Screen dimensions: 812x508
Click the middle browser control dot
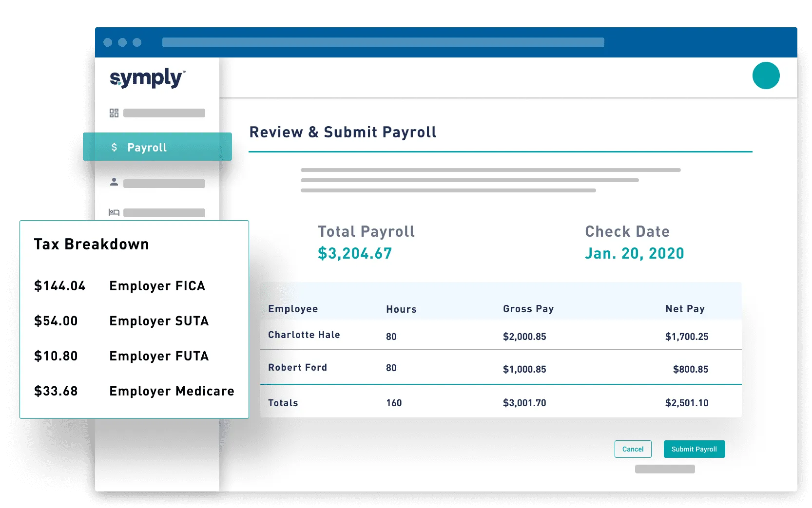pyautogui.click(x=123, y=42)
